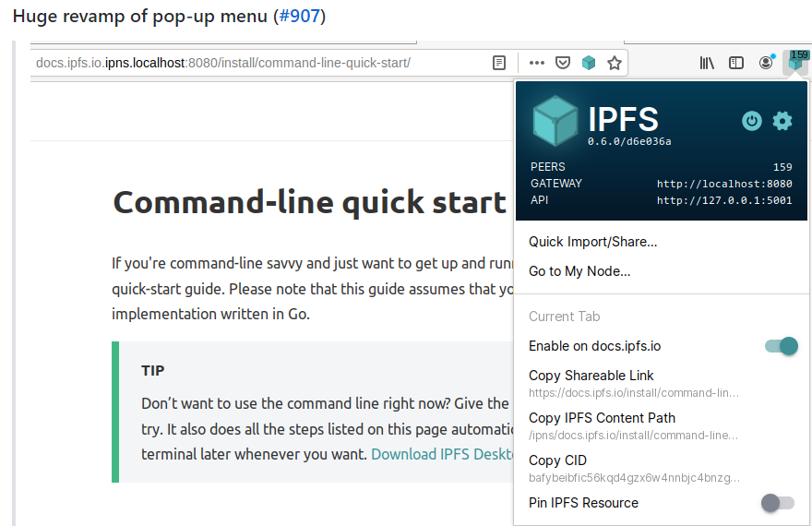Screen dimensions: 812x526
Task: Click the IPFS cube logo in popup
Action: point(555,121)
